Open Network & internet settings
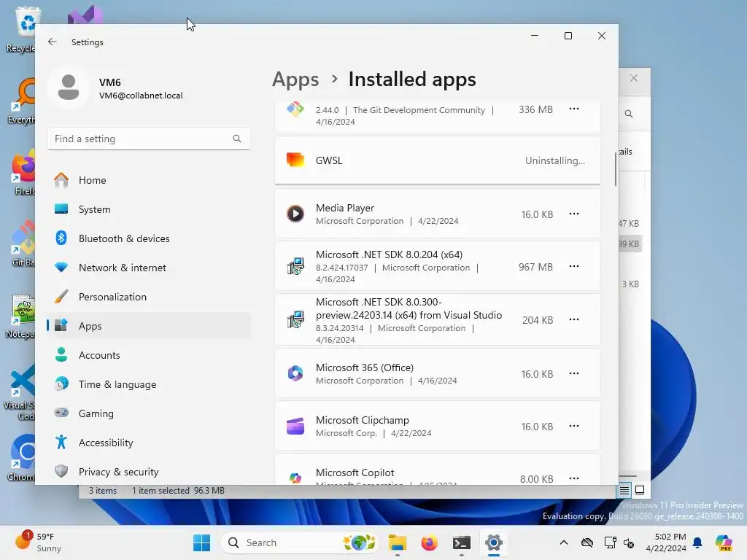This screenshot has width=747, height=560. click(149, 268)
